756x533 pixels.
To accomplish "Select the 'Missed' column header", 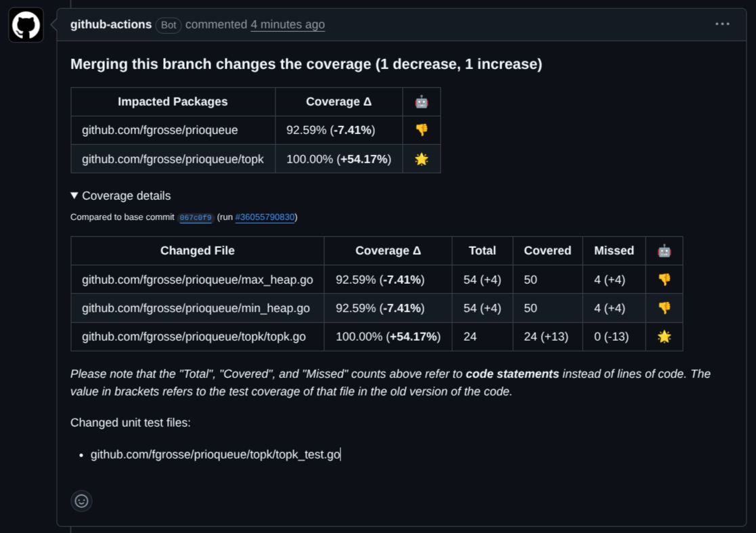I will [x=614, y=251].
